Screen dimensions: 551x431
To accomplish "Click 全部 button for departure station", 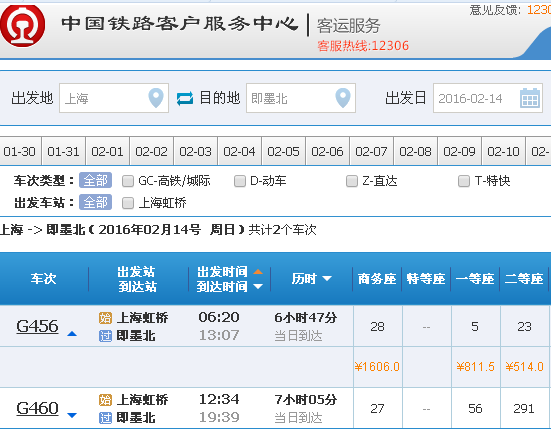I will [95, 202].
